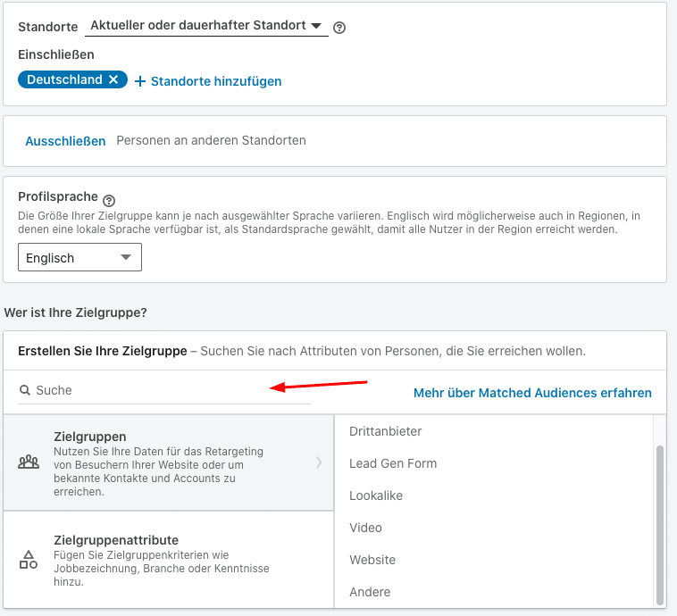Image resolution: width=677 pixels, height=616 pixels.
Task: Click the Ausschließen link
Action: [65, 141]
